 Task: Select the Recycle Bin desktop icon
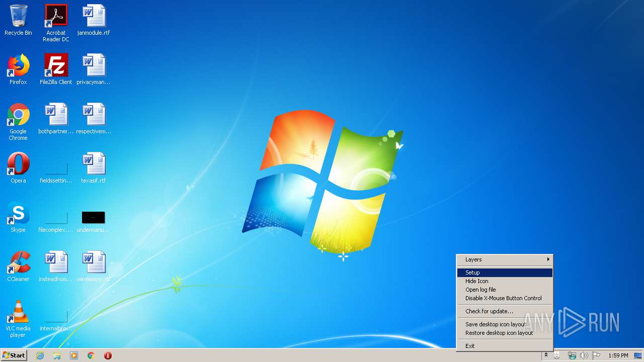(18, 20)
